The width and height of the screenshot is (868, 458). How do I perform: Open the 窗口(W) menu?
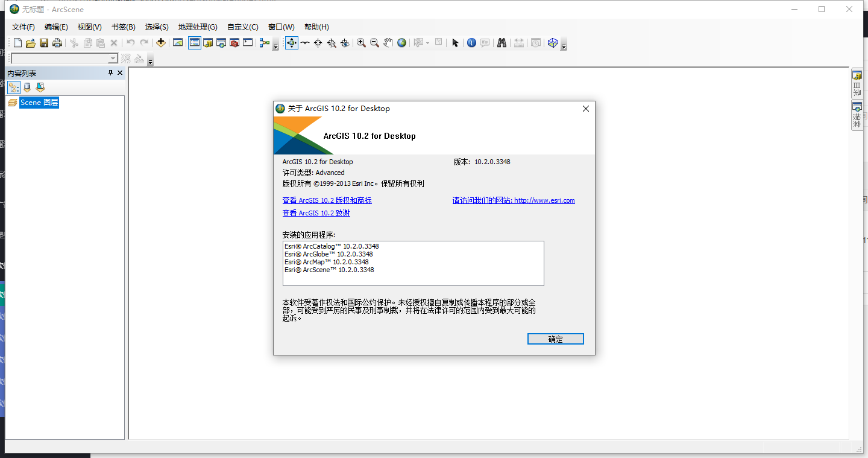[x=281, y=27]
